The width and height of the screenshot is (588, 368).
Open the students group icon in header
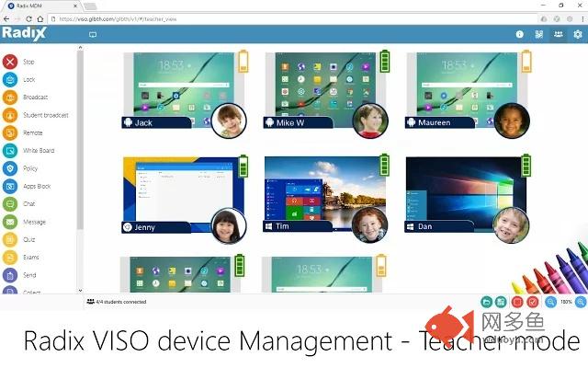pyautogui.click(x=559, y=34)
